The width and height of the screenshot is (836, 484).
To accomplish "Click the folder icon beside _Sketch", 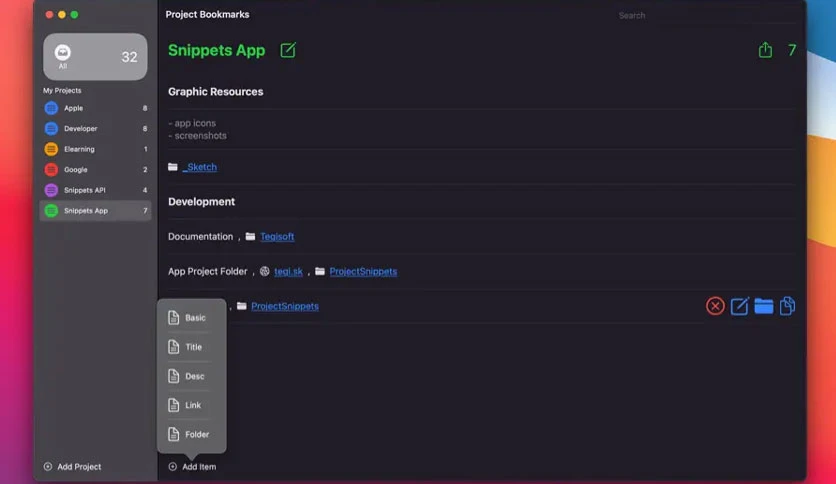I will 173,167.
